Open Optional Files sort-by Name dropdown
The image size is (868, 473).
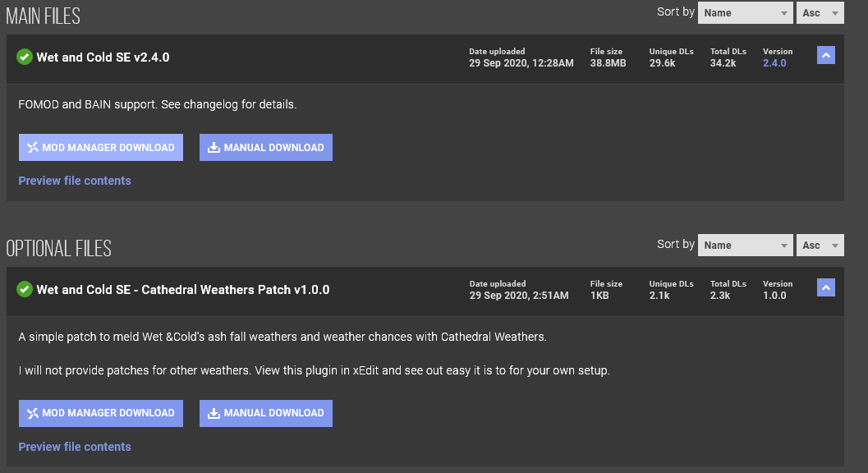745,245
